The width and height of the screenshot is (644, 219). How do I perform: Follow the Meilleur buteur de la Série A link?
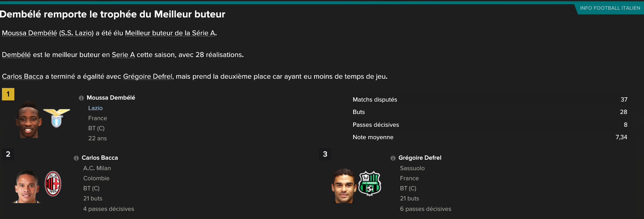coord(170,33)
